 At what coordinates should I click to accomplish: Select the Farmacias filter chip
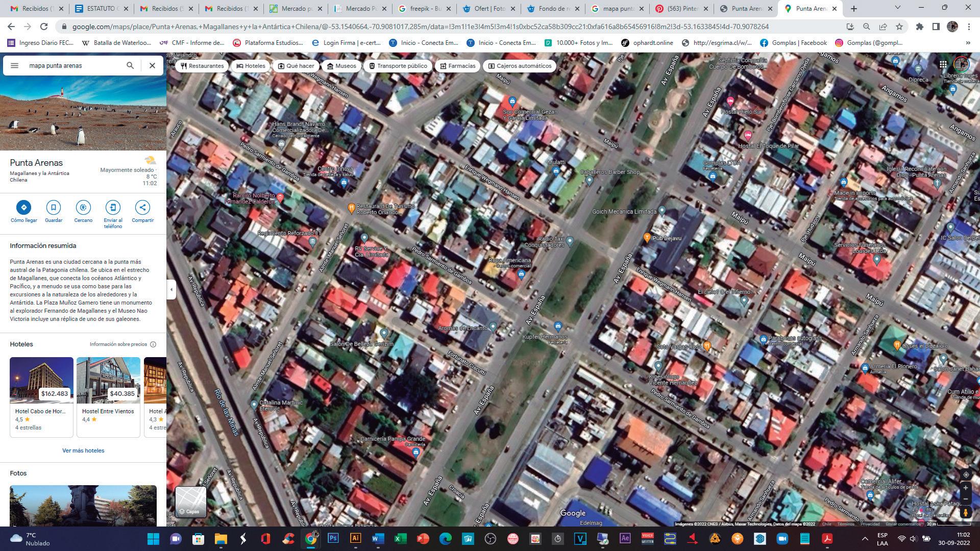click(x=457, y=66)
